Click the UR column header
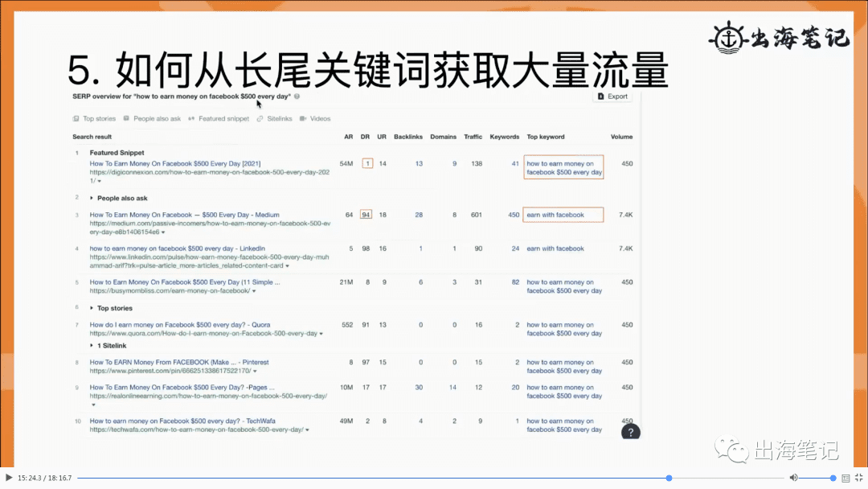Screen dimensions: 868x489 [x=382, y=137]
